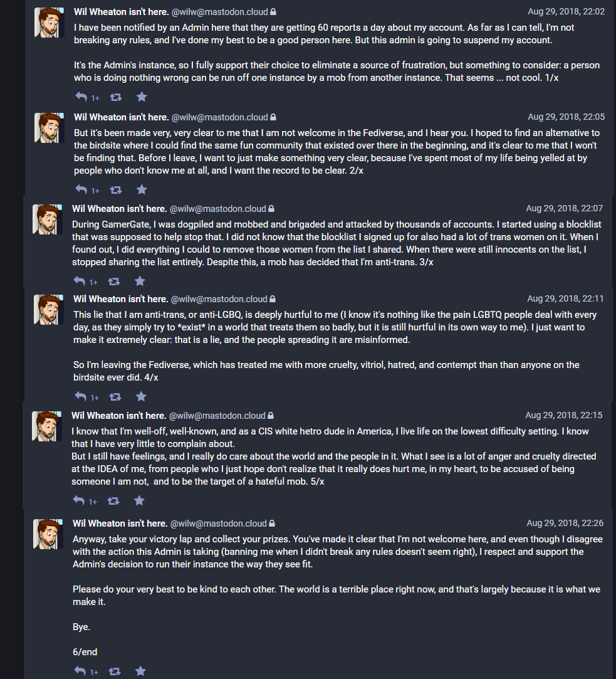Open avatar on the 22:15 post

[x=47, y=426]
